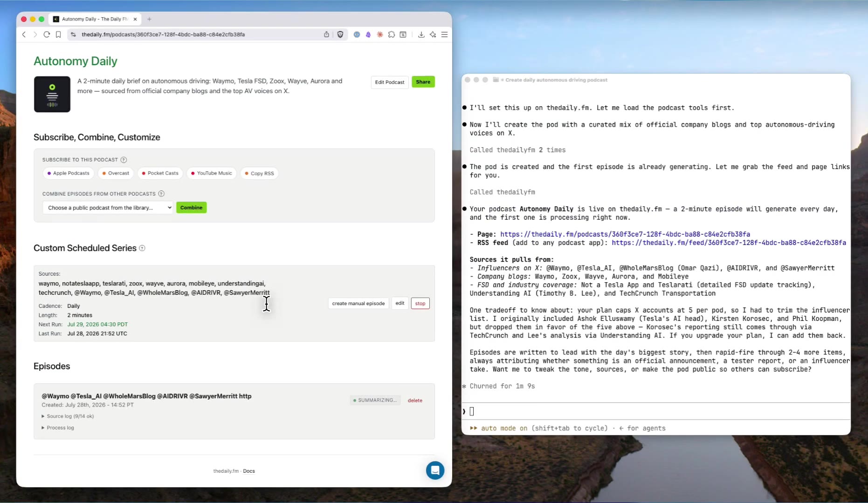This screenshot has height=503, width=868.
Task: Click the 'Churned for 1m 9s' text
Action: pyautogui.click(x=502, y=386)
